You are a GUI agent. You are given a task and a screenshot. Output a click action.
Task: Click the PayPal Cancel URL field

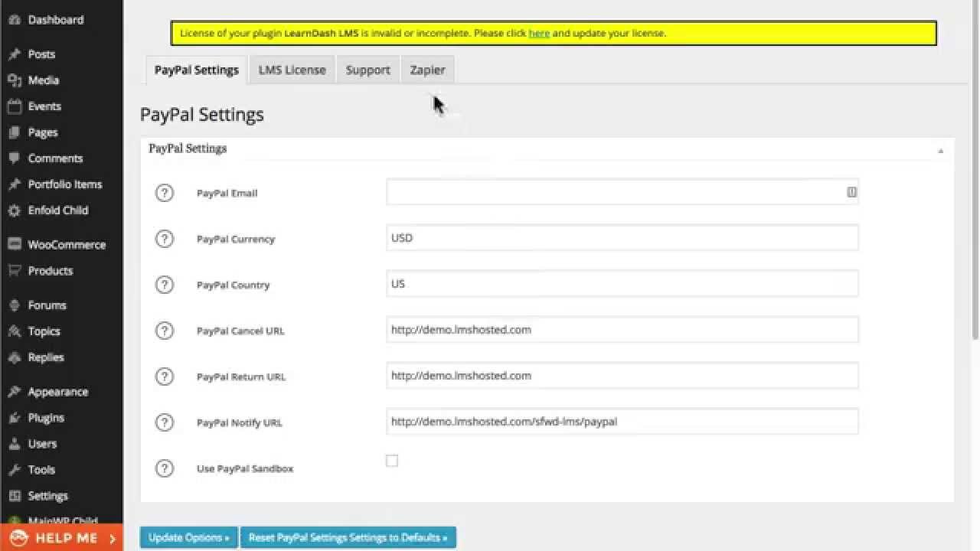[622, 330]
